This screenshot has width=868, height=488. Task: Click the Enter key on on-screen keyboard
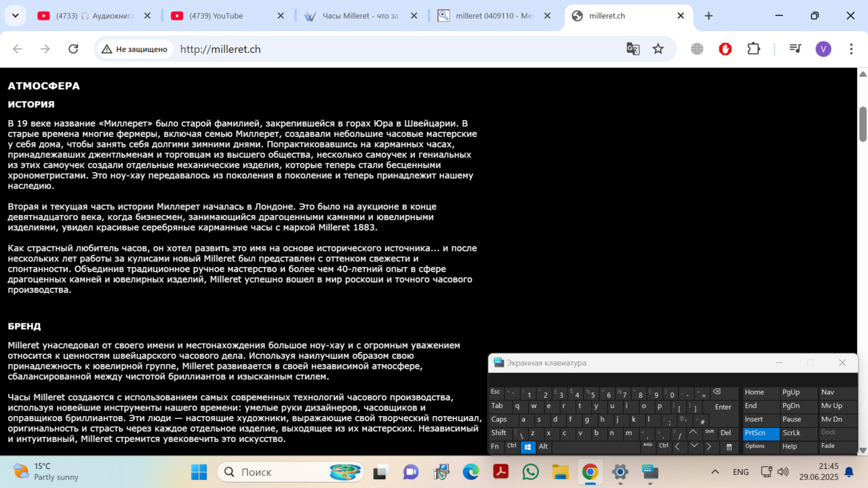click(x=723, y=407)
